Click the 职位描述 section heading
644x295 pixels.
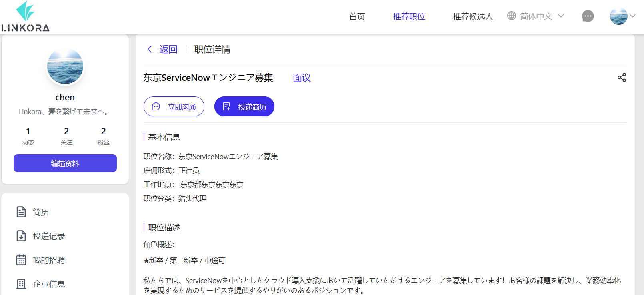pyautogui.click(x=164, y=227)
